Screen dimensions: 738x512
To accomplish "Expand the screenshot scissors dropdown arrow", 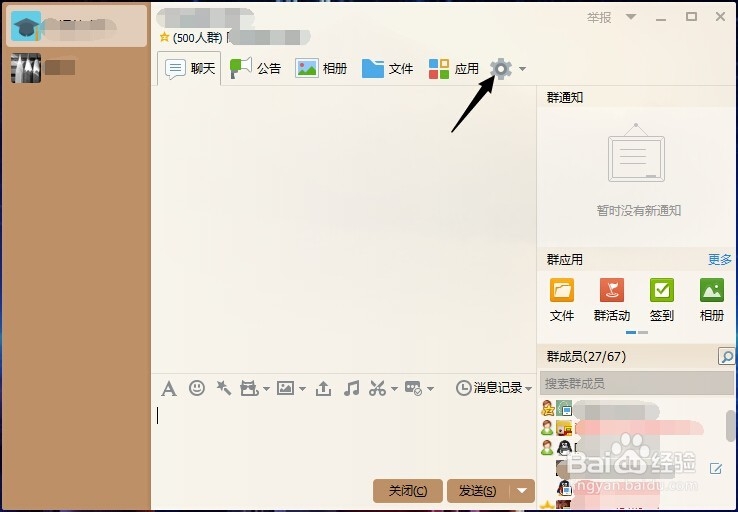I will pos(394,389).
